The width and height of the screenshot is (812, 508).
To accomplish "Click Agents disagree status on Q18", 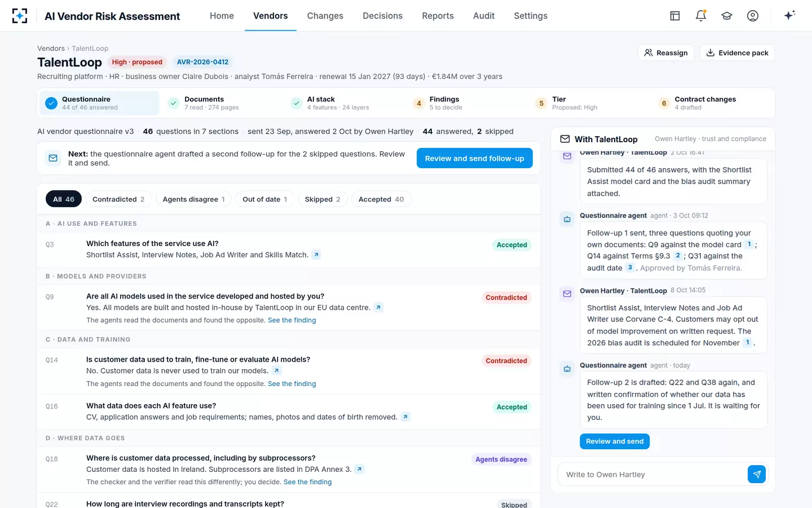I will (x=501, y=459).
